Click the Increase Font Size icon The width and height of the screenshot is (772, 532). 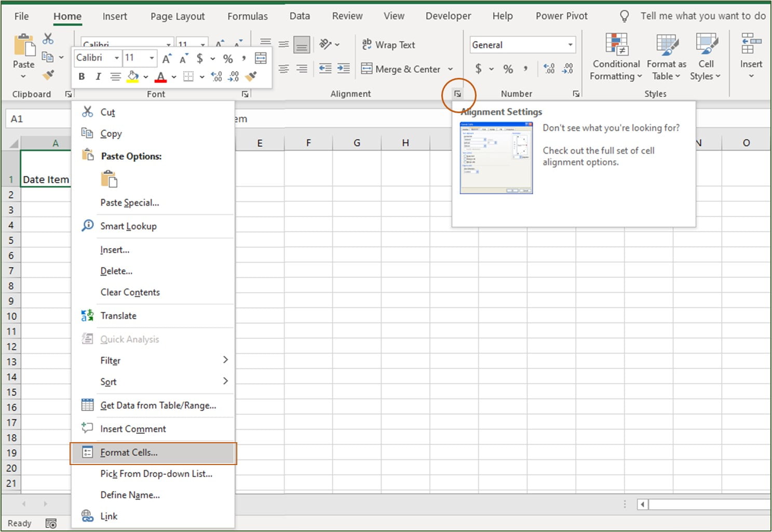pos(166,58)
